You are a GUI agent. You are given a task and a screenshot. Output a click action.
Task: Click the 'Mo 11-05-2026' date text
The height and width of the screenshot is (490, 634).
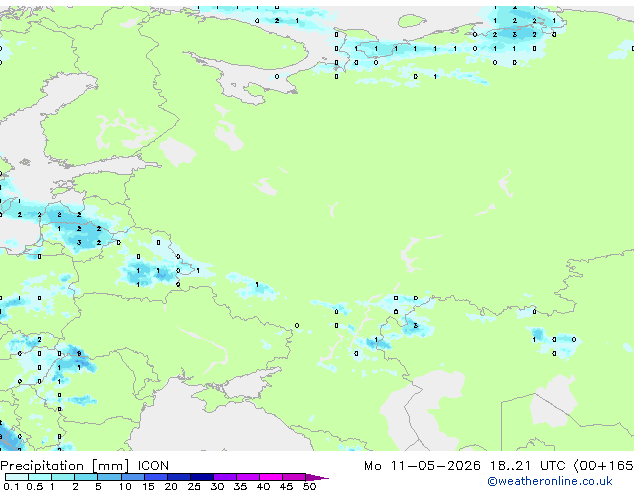coord(423,466)
